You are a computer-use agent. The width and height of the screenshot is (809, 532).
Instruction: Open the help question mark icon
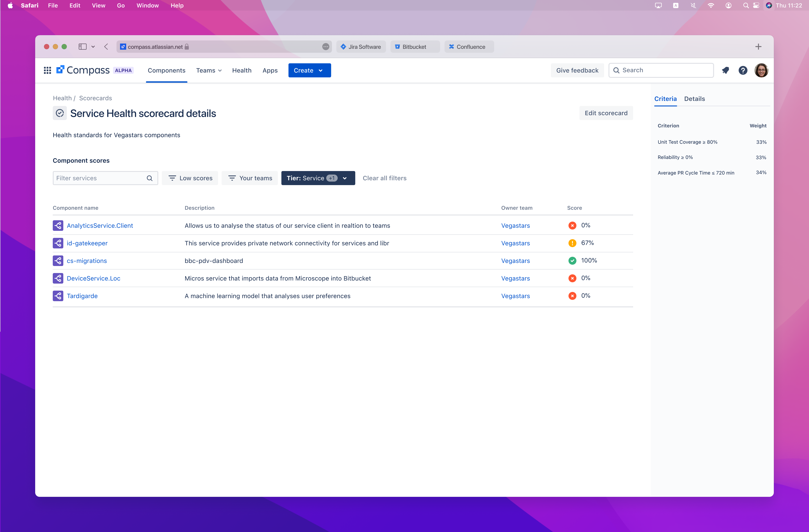point(743,70)
